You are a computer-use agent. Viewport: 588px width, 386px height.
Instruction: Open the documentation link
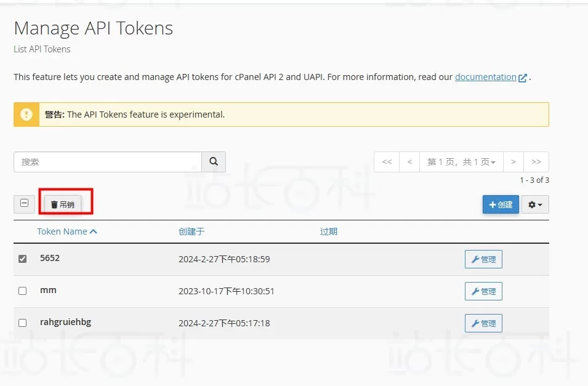(485, 77)
